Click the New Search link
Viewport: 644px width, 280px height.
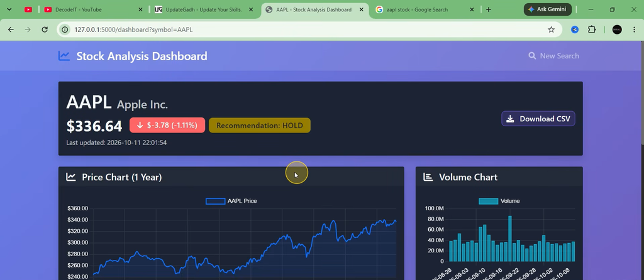(x=553, y=56)
